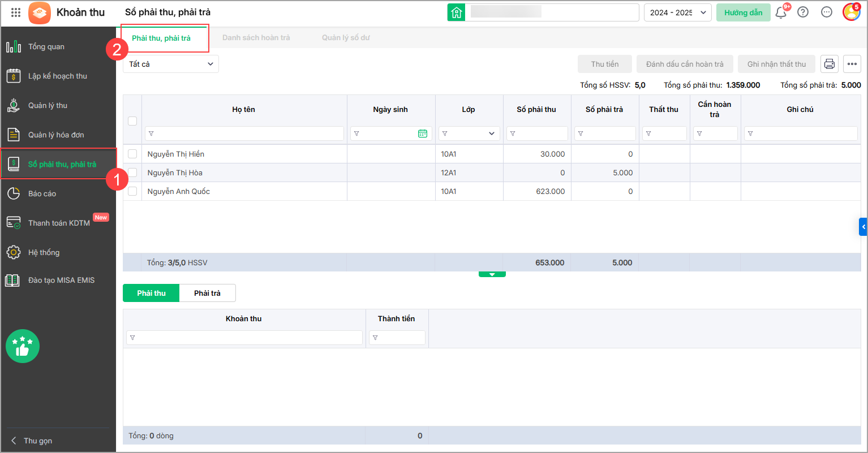Click the Họ tên filter input

tap(244, 133)
